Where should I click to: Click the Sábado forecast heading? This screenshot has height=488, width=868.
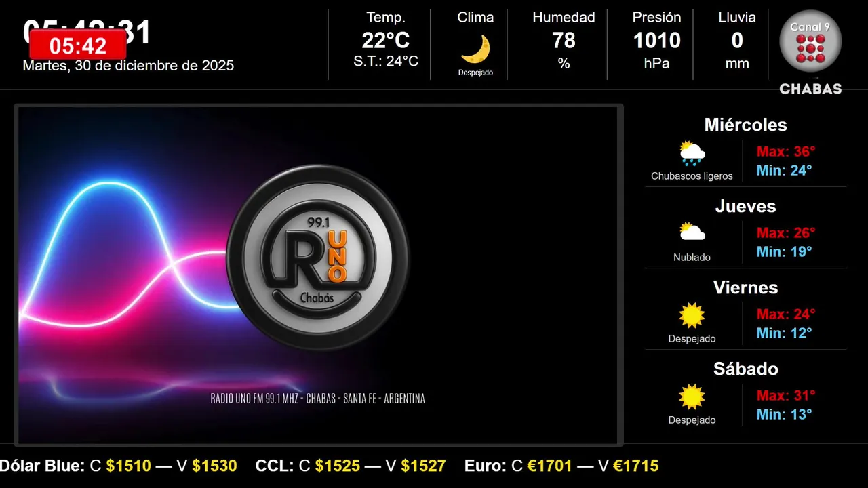745,369
